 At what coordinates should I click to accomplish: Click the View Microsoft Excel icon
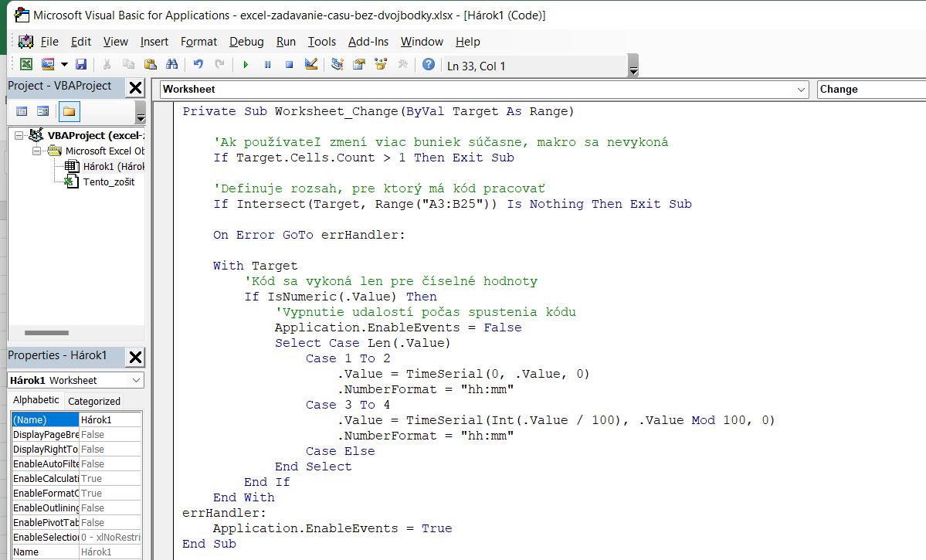point(26,65)
